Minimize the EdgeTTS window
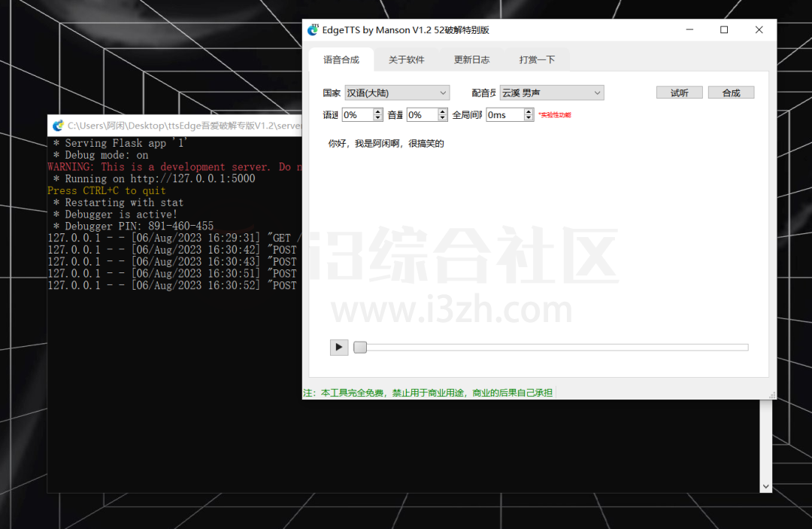Viewport: 812px width, 529px height. coord(689,30)
